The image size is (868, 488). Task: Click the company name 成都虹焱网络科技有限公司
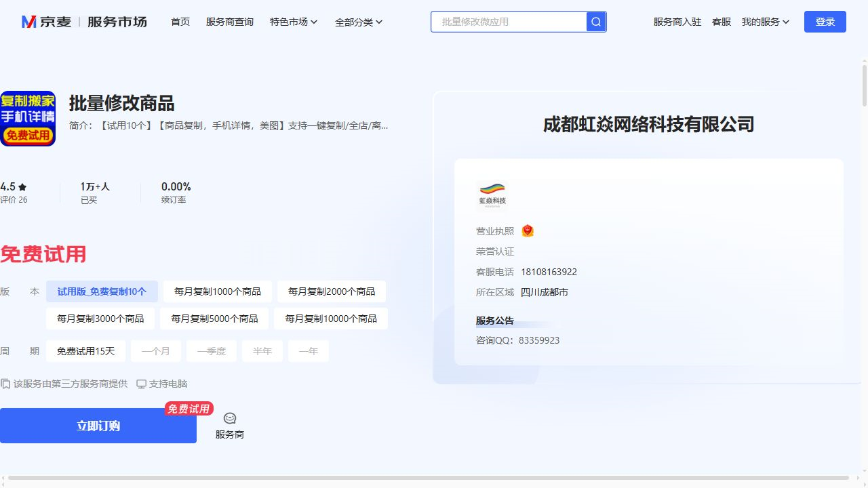pos(649,125)
